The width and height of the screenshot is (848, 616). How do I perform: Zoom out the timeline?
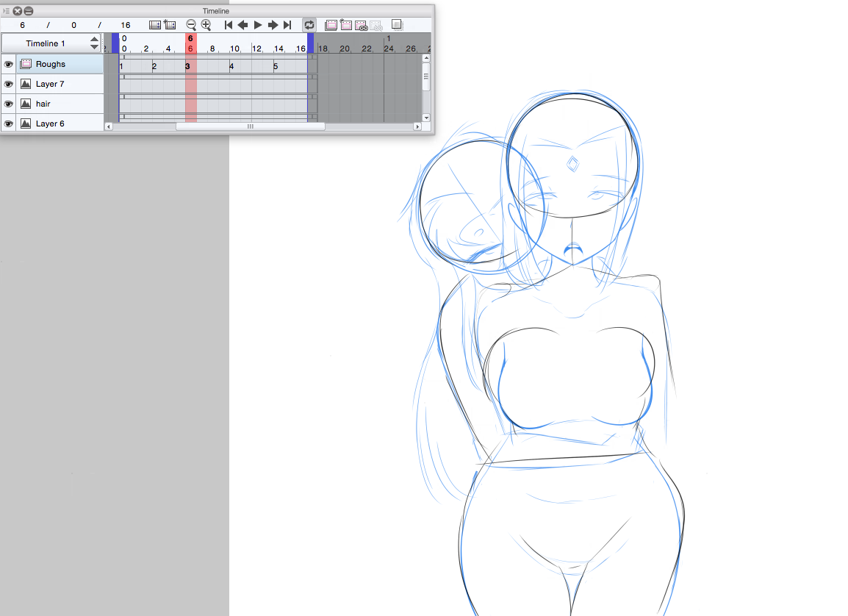point(191,25)
